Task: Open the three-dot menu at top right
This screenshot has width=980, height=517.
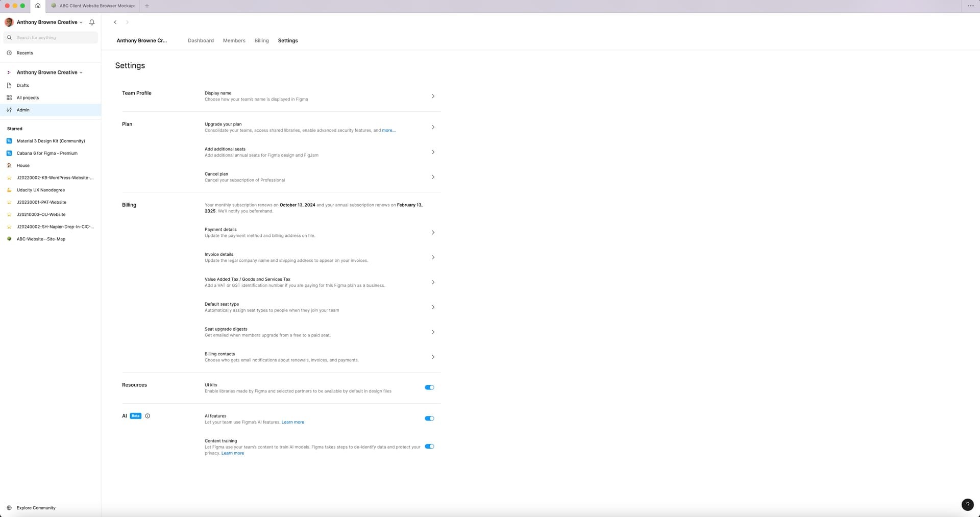Action: pos(970,6)
